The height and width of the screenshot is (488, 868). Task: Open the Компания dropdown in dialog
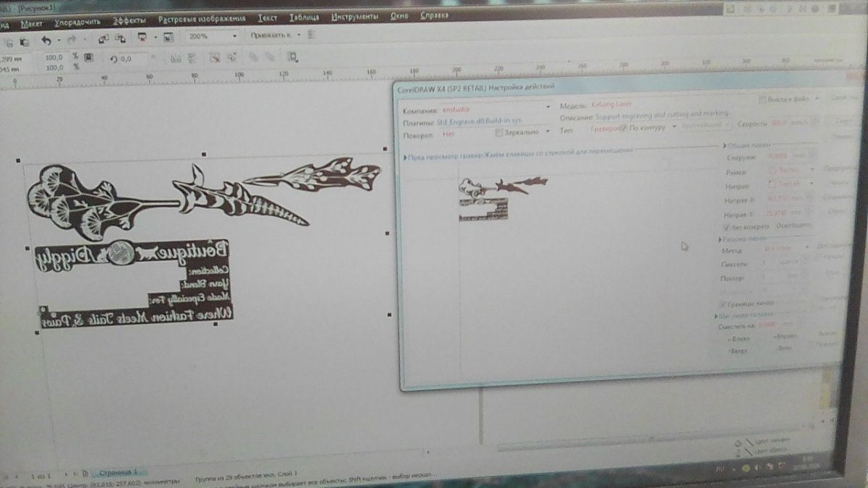coord(548,107)
